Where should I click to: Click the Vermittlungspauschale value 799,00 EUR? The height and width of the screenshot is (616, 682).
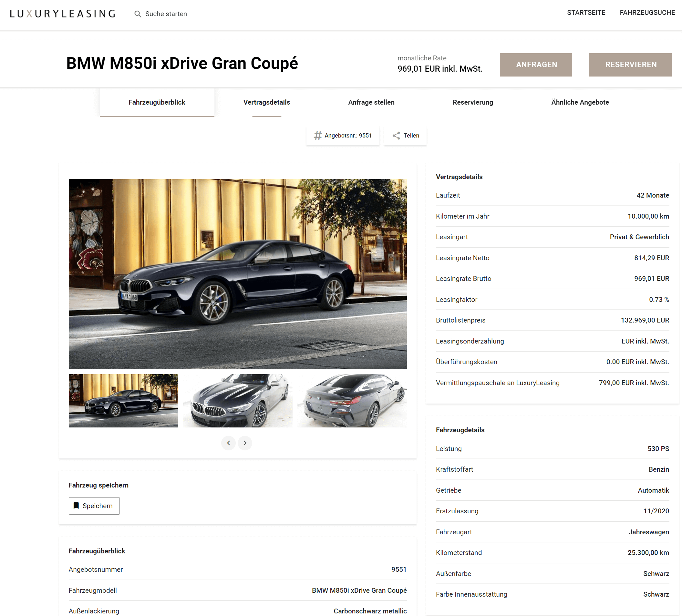(634, 383)
